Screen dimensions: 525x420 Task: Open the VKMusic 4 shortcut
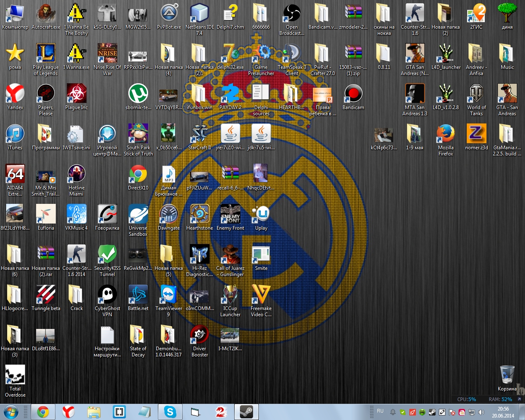tap(76, 218)
